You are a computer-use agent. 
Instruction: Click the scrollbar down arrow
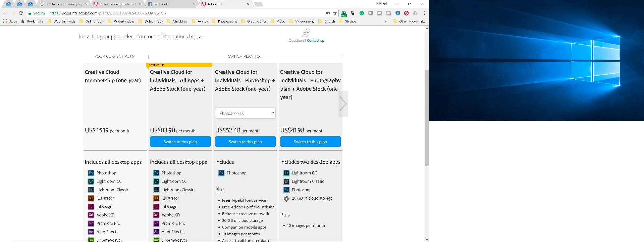(x=427, y=239)
